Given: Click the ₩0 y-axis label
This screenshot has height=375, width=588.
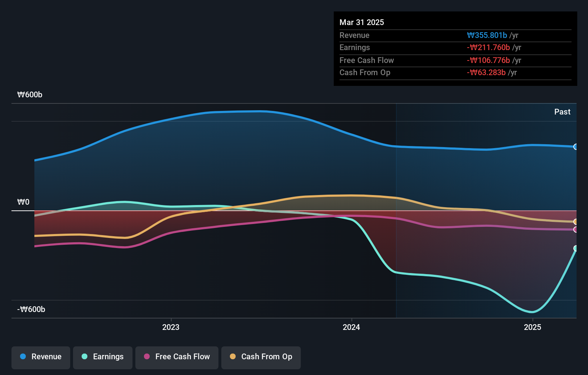Looking at the screenshot, I should (23, 202).
